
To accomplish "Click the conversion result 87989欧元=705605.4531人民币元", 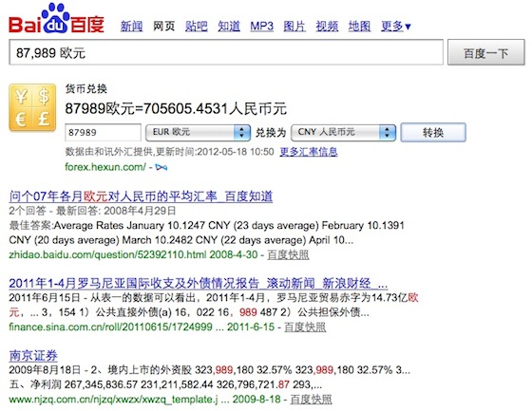I will pos(176,109).
